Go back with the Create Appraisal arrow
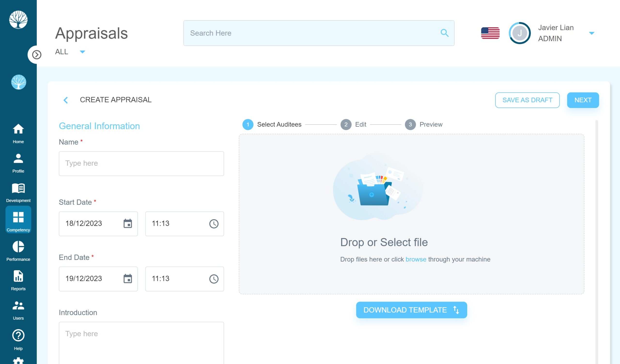This screenshot has height=364, width=620. click(65, 100)
